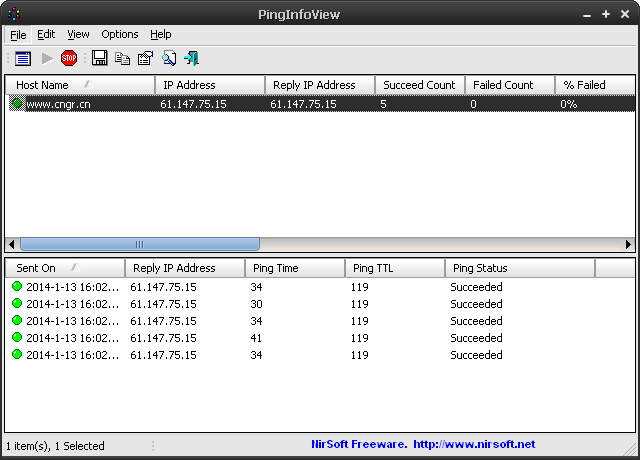
Task: Click the Find magnifier toolbar icon
Action: pos(169,58)
